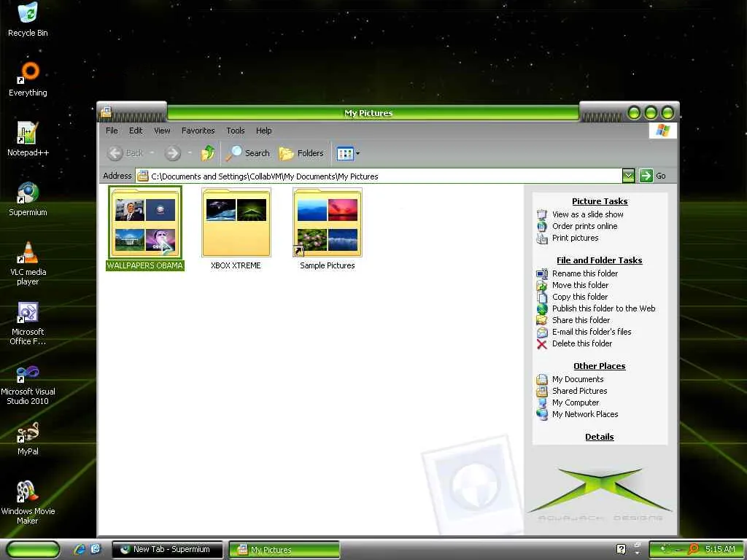Collapse the Other Places section header
This screenshot has width=747, height=560.
click(600, 366)
